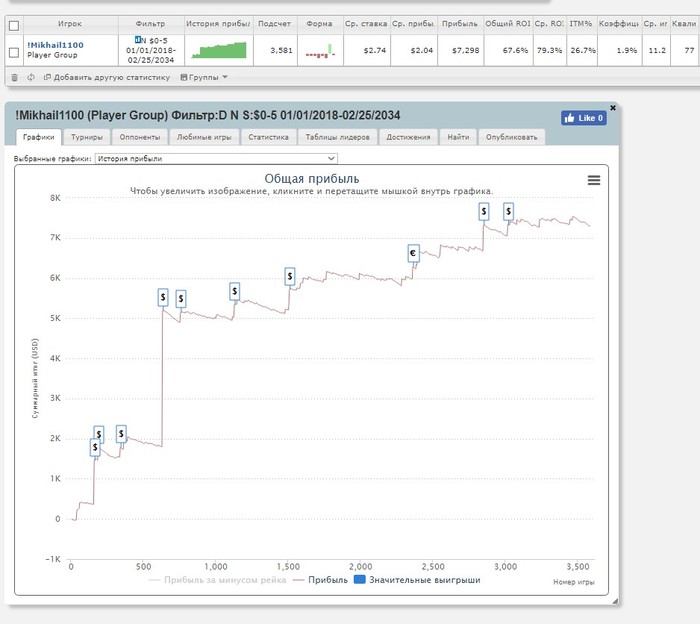Click the euro win marker near game 2,400
Screen dimensions: 700x624
click(x=413, y=254)
